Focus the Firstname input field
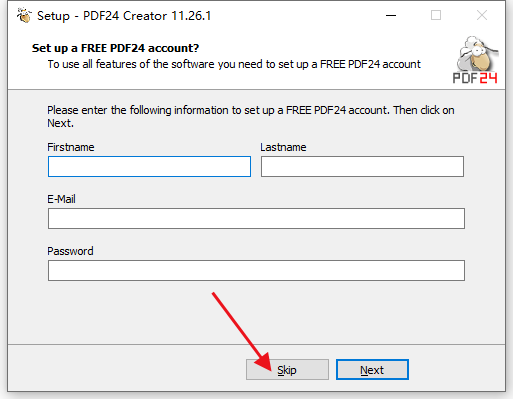The height and width of the screenshot is (399, 513). [x=149, y=166]
